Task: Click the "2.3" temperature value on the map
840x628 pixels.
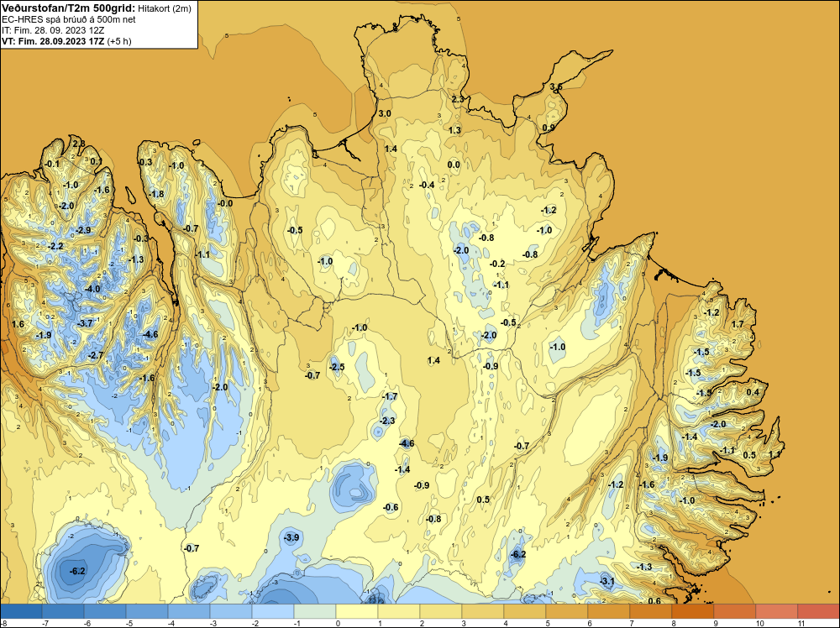Action: click(458, 99)
